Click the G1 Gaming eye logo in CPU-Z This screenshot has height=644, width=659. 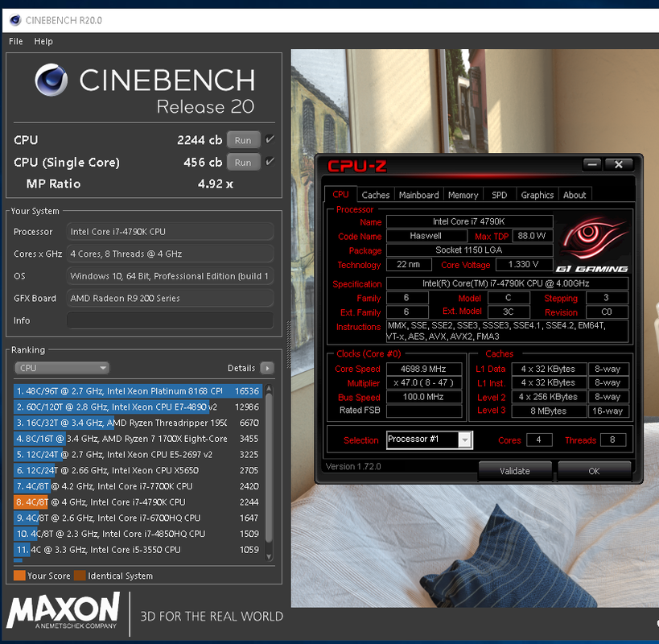(592, 243)
